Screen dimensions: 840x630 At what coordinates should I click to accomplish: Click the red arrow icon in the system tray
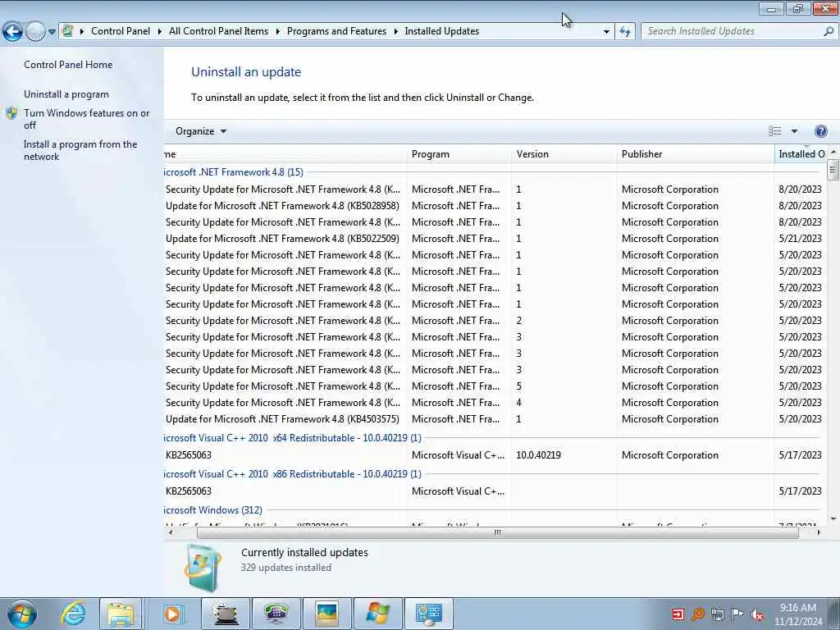678,614
